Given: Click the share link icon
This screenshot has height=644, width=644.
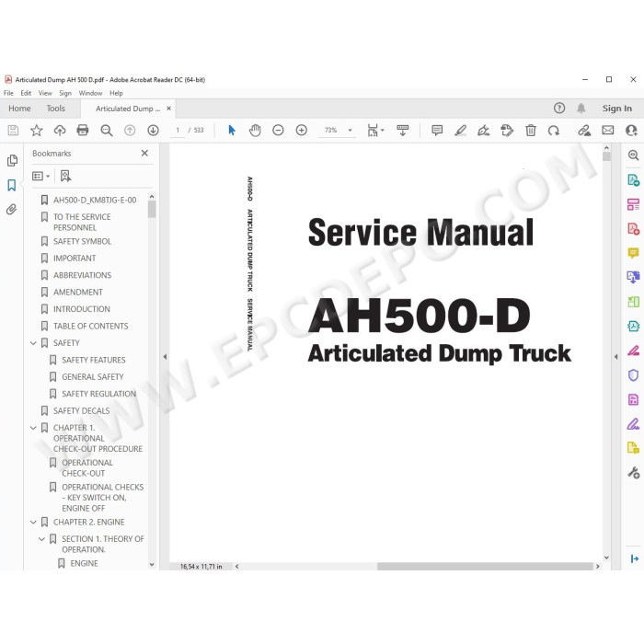Looking at the screenshot, I should pos(584,131).
